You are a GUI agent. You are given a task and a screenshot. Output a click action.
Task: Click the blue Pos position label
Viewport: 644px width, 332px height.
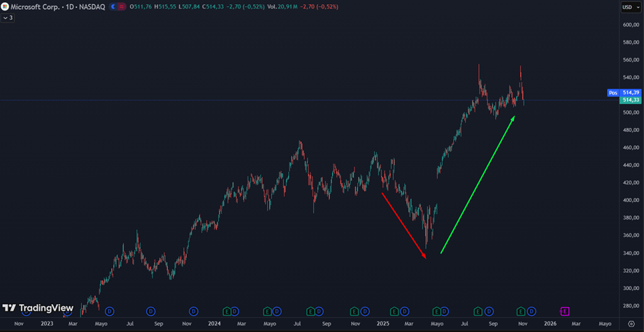tap(613, 93)
